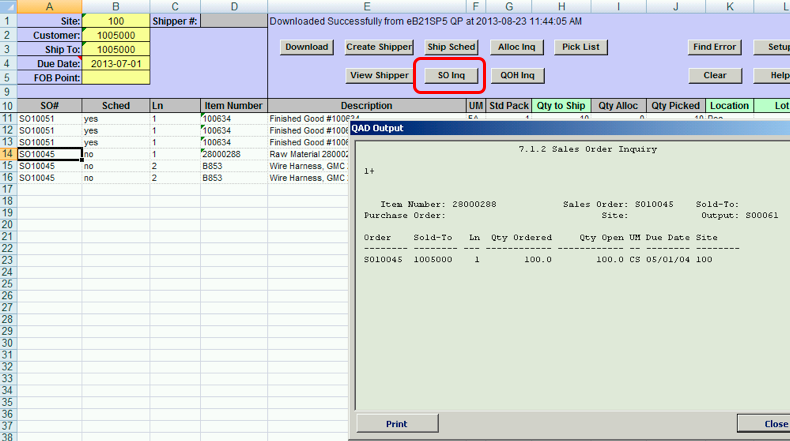Click Print in QAD Output dialog
790x441 pixels.
tap(397, 424)
